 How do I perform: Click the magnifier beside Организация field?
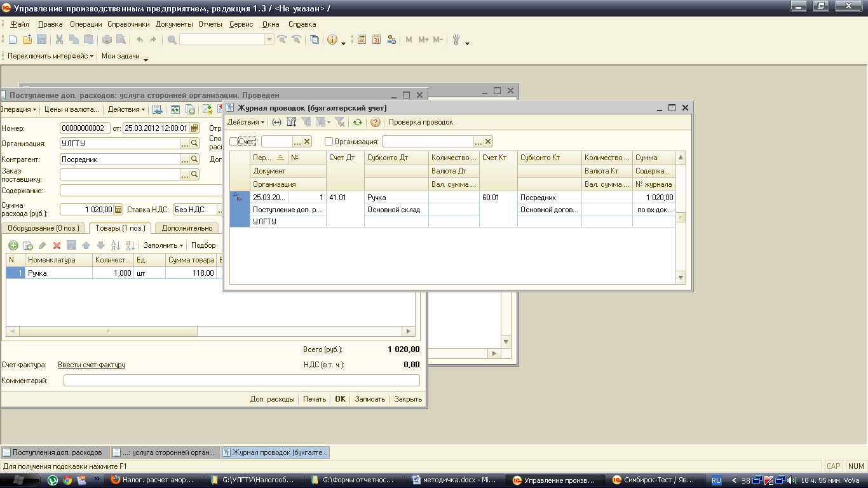tap(194, 143)
